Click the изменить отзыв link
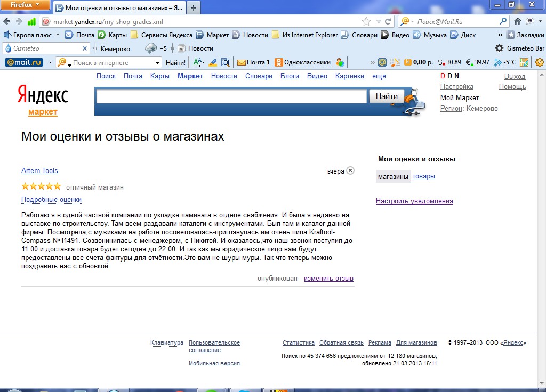The width and height of the screenshot is (546, 392). pyautogui.click(x=328, y=278)
